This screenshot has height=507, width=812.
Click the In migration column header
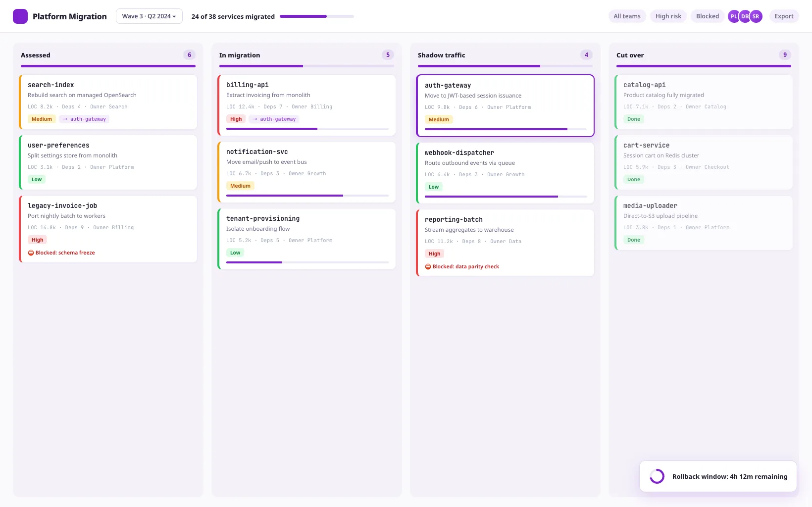coord(240,55)
